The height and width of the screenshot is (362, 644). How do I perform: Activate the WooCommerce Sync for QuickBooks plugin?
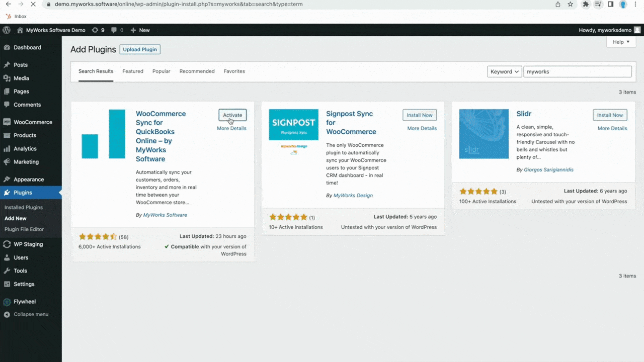(x=232, y=115)
